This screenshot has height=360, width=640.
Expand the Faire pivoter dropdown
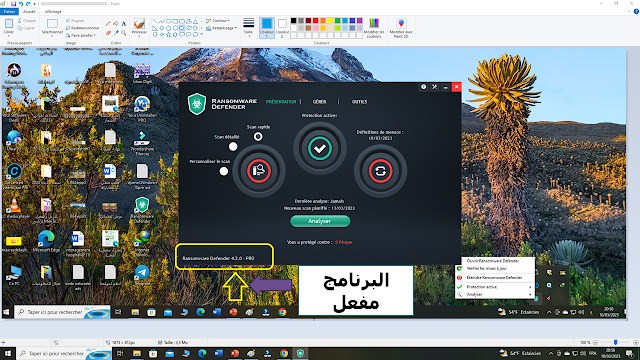point(95,36)
